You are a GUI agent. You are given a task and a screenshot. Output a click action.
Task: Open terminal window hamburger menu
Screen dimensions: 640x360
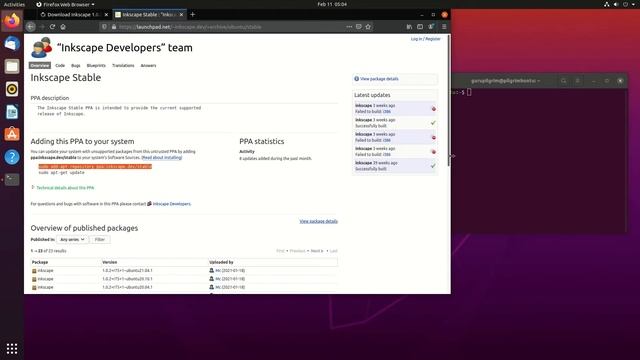pos(578,81)
